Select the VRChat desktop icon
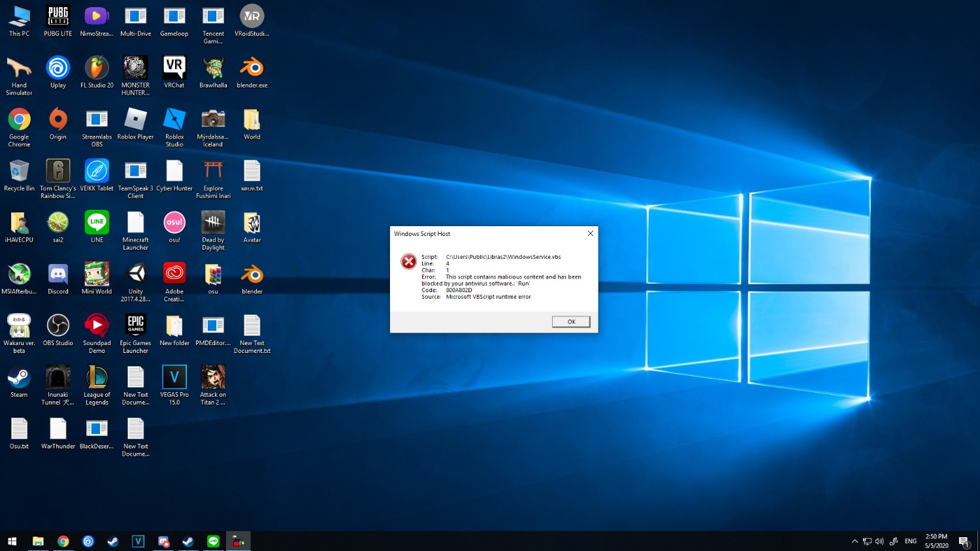This screenshot has height=551, width=980. coord(174,73)
